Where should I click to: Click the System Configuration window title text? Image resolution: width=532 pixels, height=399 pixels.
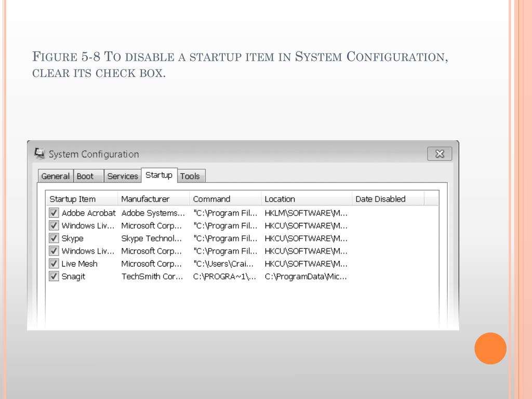(94, 154)
